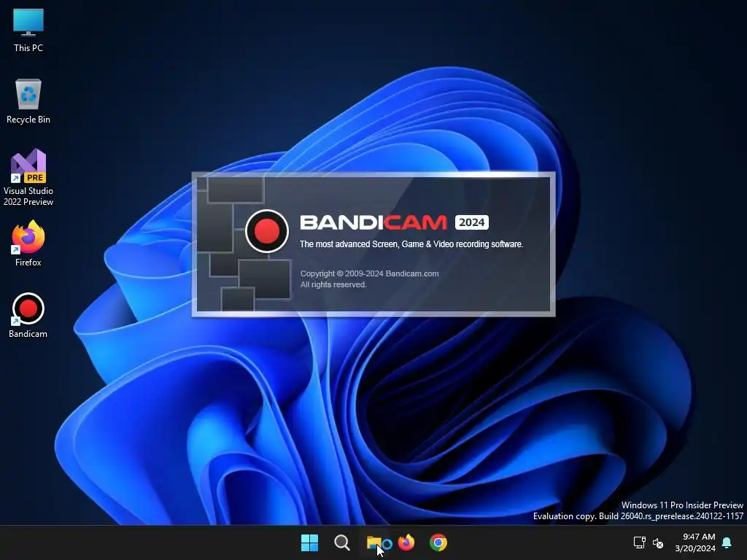Open network status in system tray
This screenshot has height=560, width=747.
tap(639, 542)
